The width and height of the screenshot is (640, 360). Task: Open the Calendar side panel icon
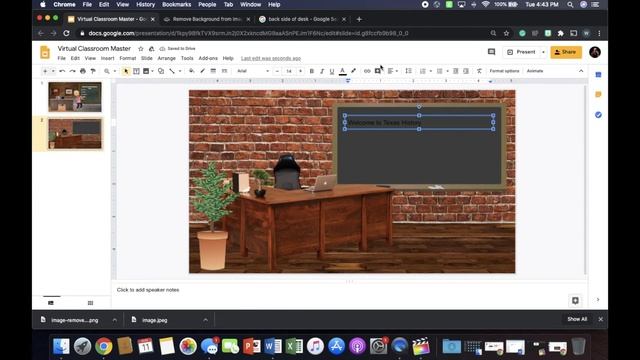pos(598,75)
